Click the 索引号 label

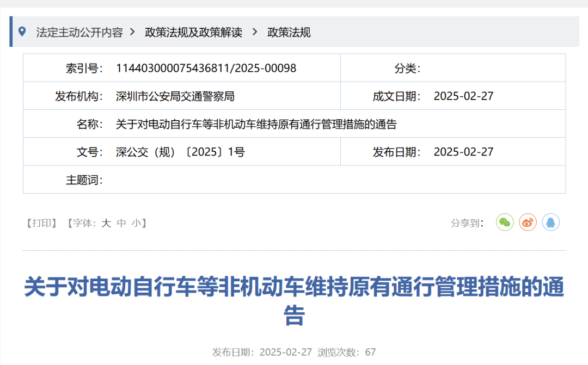coord(84,68)
